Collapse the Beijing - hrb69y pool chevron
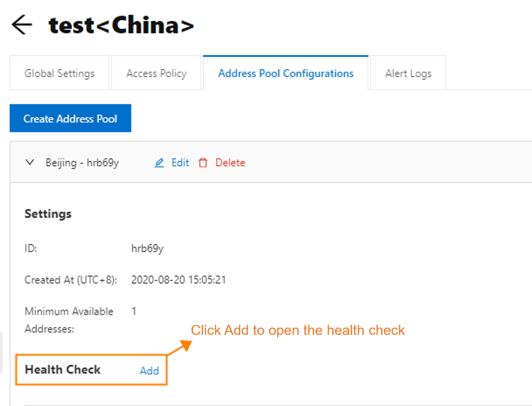This screenshot has width=532, height=406. pos(30,162)
